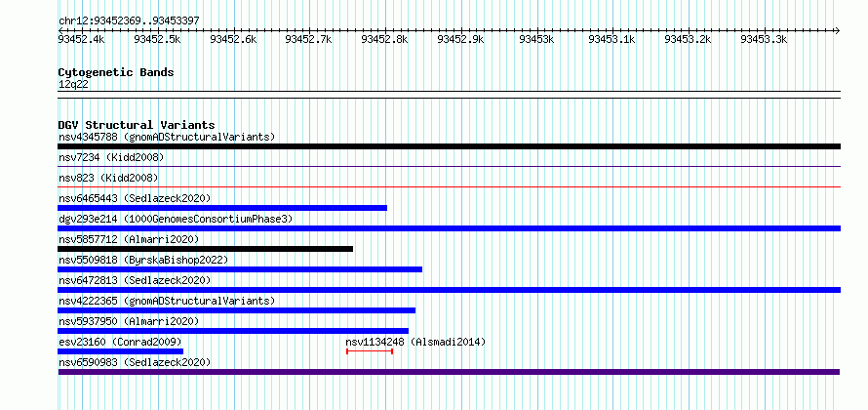The height and width of the screenshot is (410, 868).
Task: Click the Cytogenetic Bands track title
Action: point(116,72)
